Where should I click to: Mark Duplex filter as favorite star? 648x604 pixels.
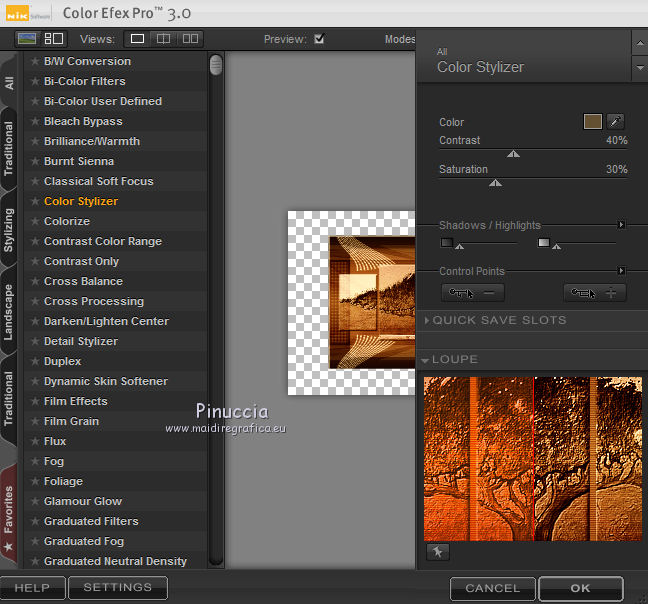(x=35, y=362)
